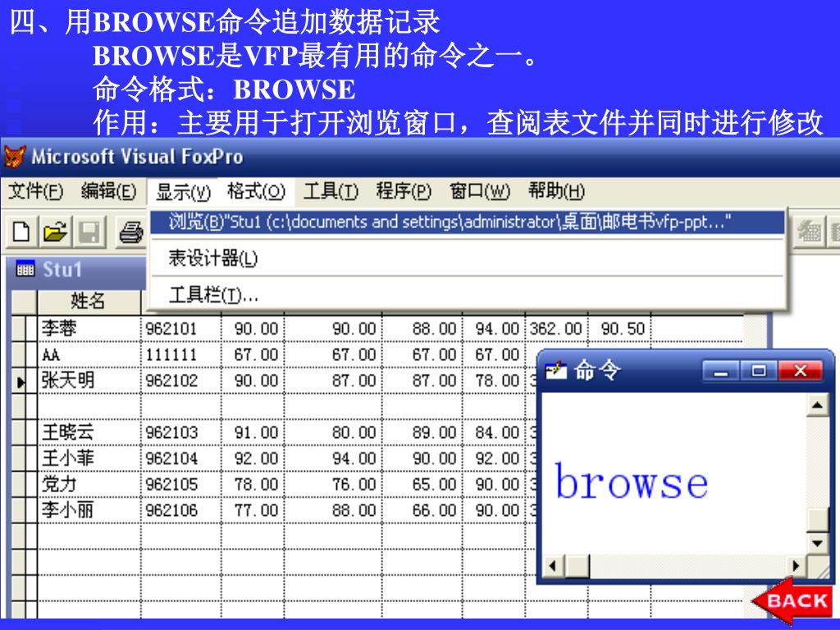Screen dimensions: 840x630
Task: Open the 文件(F) menu
Action: [35, 192]
